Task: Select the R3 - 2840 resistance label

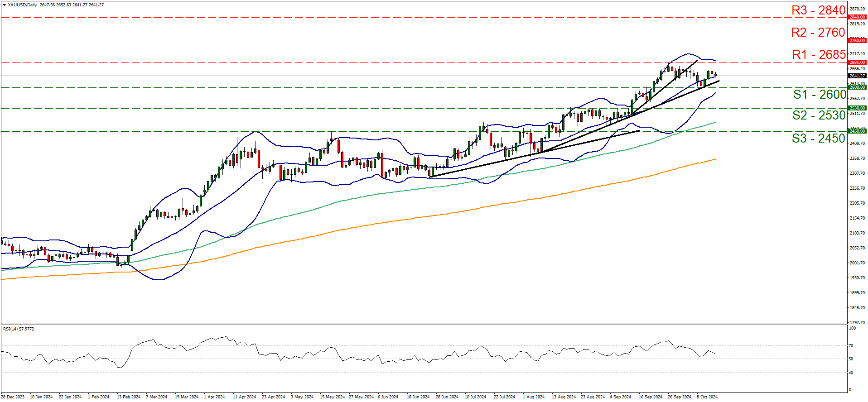Action: [x=818, y=10]
